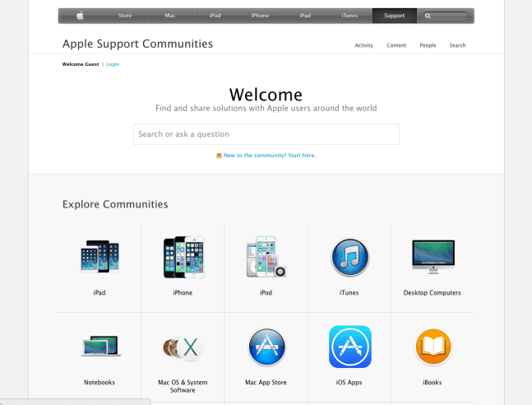Image resolution: width=532 pixels, height=405 pixels.
Task: Follow 'New to the community? Start here.' link
Action: [270, 156]
